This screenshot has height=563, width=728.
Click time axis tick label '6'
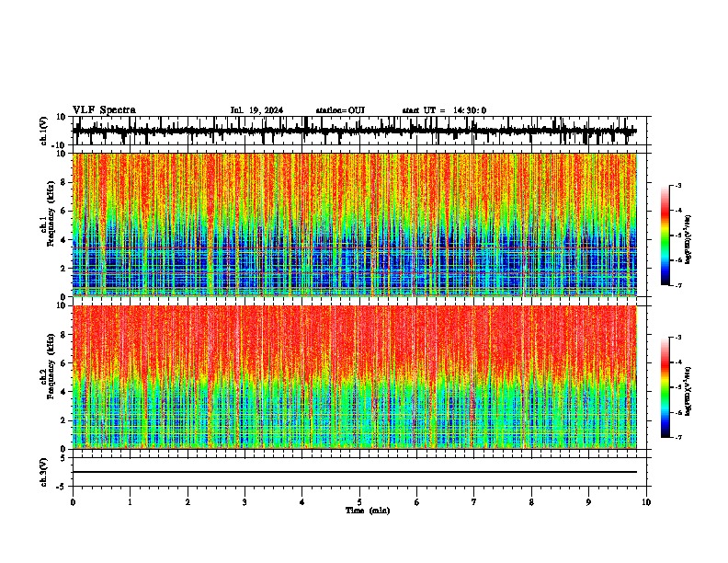[417, 502]
